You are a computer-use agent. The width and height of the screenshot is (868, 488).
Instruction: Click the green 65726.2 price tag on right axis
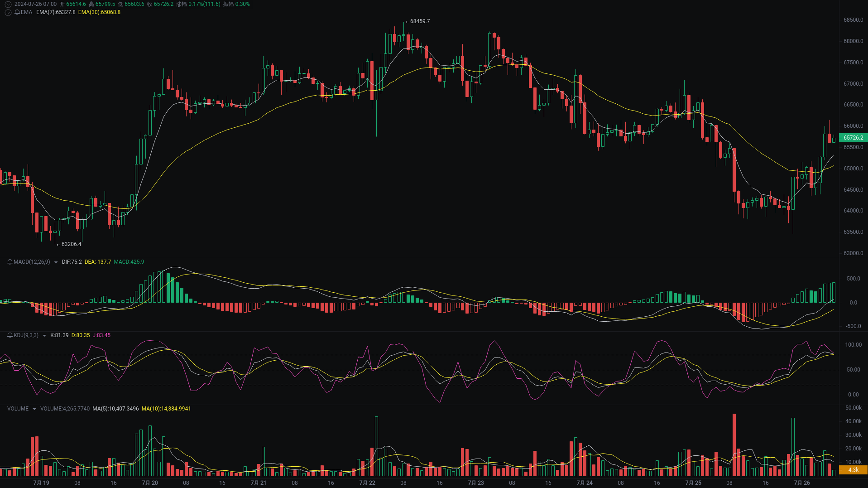pyautogui.click(x=853, y=138)
